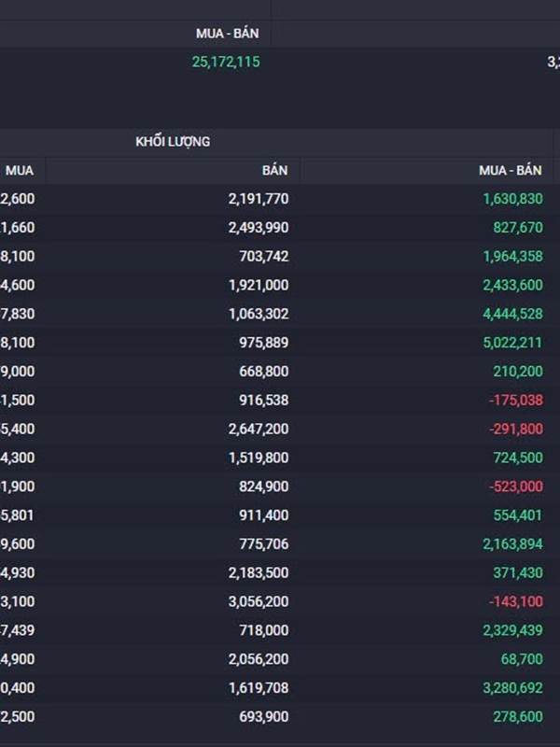The width and height of the screenshot is (560, 747).
Task: Click the negative value -523,000
Action: [x=516, y=486]
